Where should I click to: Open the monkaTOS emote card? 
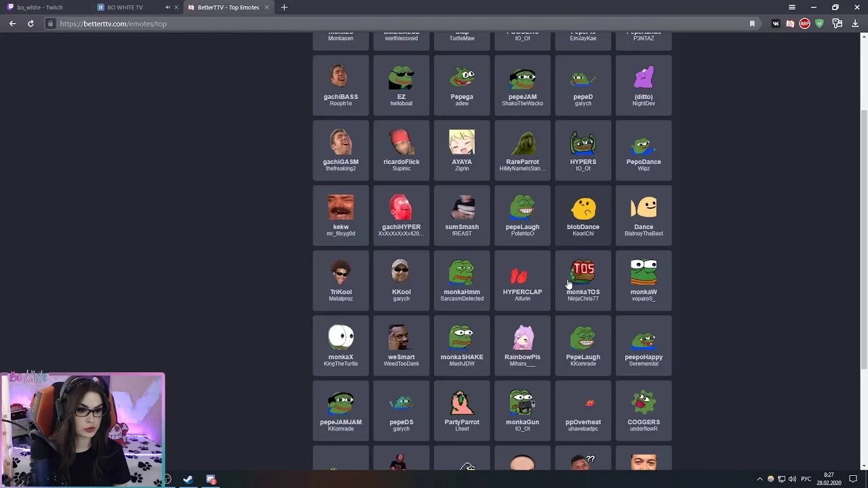click(x=583, y=281)
